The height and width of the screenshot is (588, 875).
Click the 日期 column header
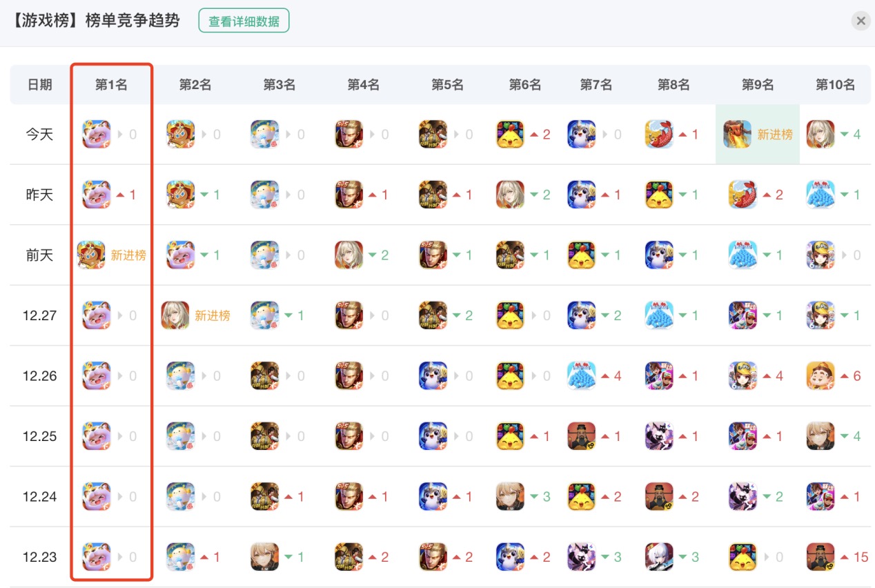[x=40, y=85]
